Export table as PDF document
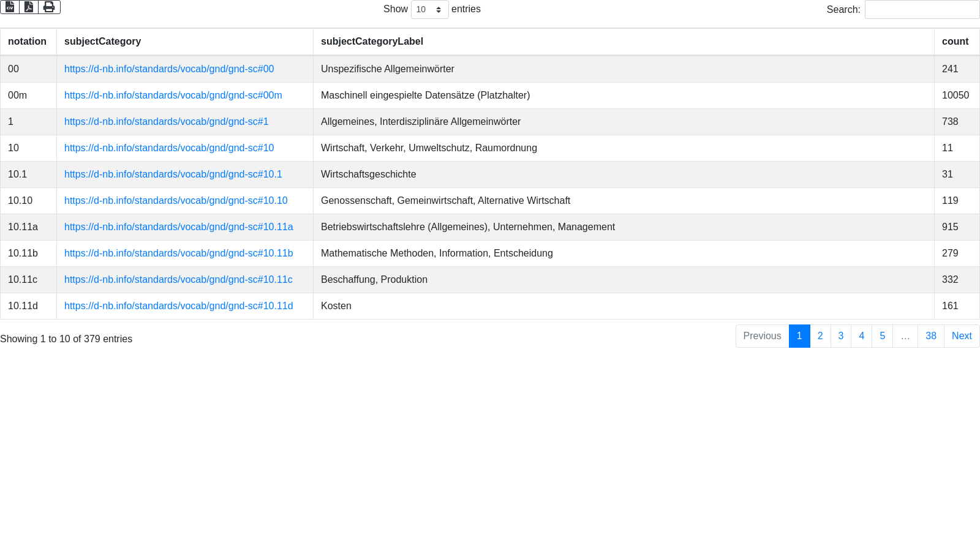This screenshot has width=980, height=551. click(x=29, y=7)
